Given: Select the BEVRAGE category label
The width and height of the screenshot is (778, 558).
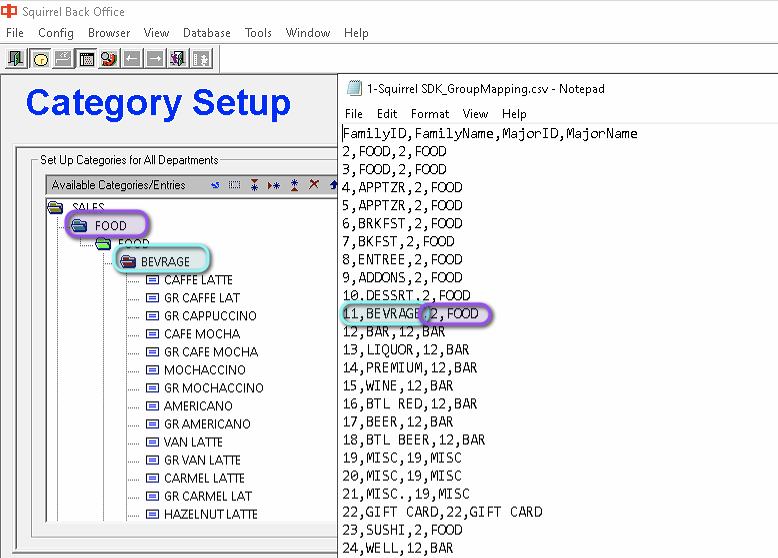Looking at the screenshot, I should click(x=165, y=261).
